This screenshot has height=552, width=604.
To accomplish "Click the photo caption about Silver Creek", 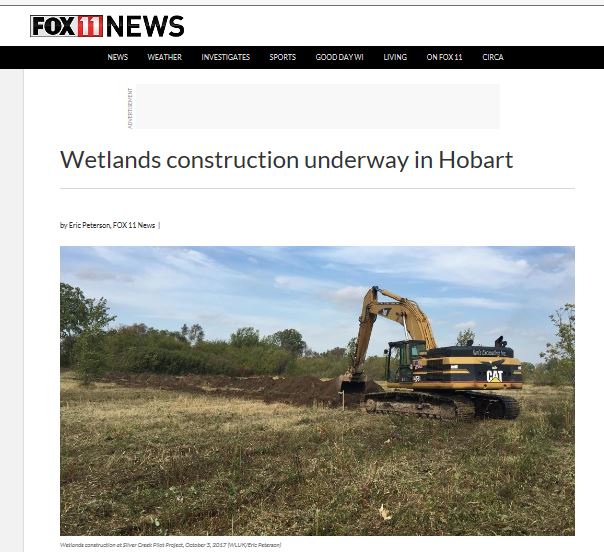I will click(x=171, y=545).
